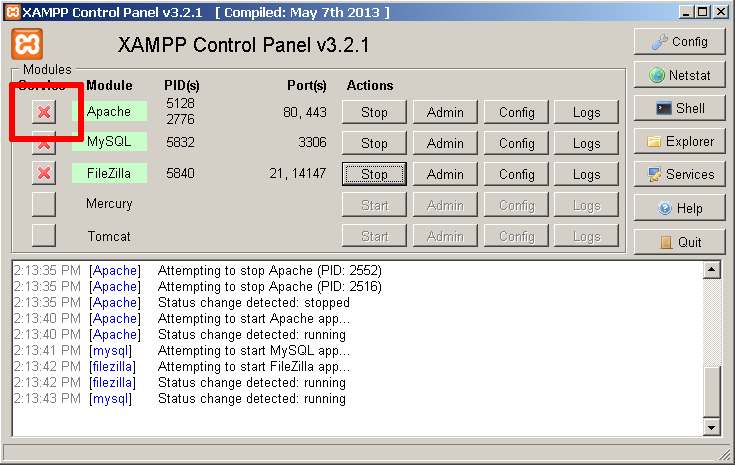Image resolution: width=735 pixels, height=465 pixels.
Task: Click the XAMPP orange logo icon
Action: (x=27, y=46)
